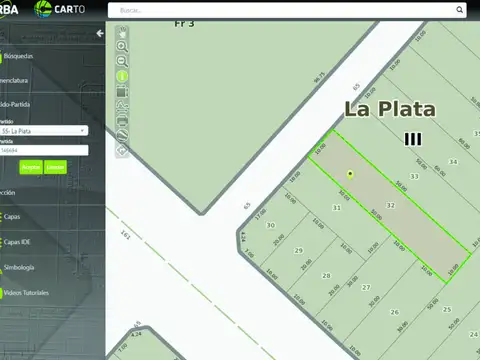Open the Partido dropdown showing La Plata
Image resolution: width=480 pixels, height=360 pixels.
(x=44, y=131)
